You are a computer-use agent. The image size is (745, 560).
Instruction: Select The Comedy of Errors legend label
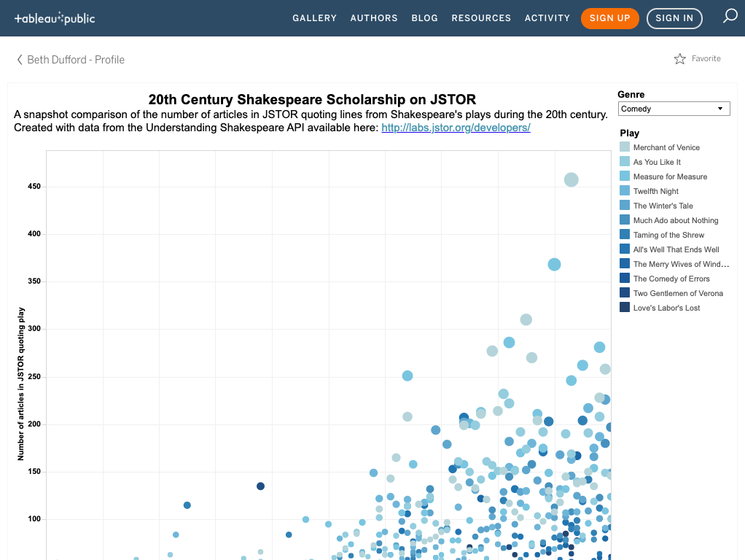(671, 279)
